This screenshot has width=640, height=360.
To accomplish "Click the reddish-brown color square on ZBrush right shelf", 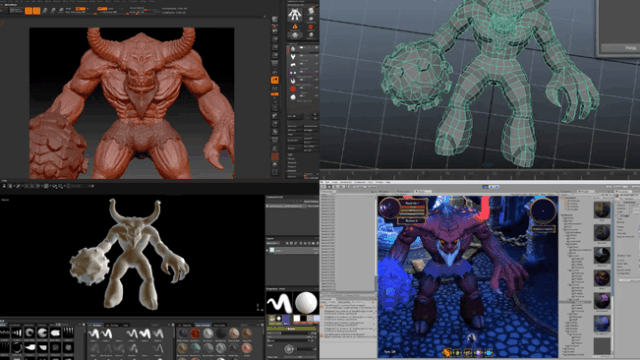I will pyautogui.click(x=275, y=157).
